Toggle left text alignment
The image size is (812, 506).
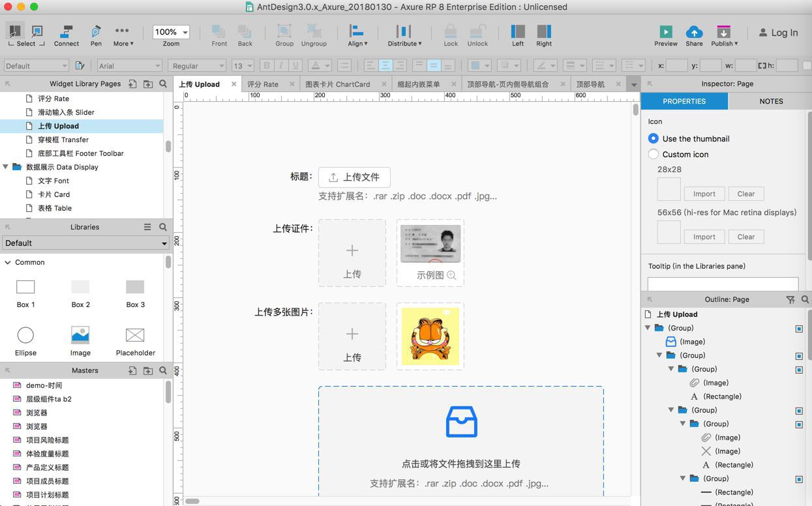(x=370, y=65)
